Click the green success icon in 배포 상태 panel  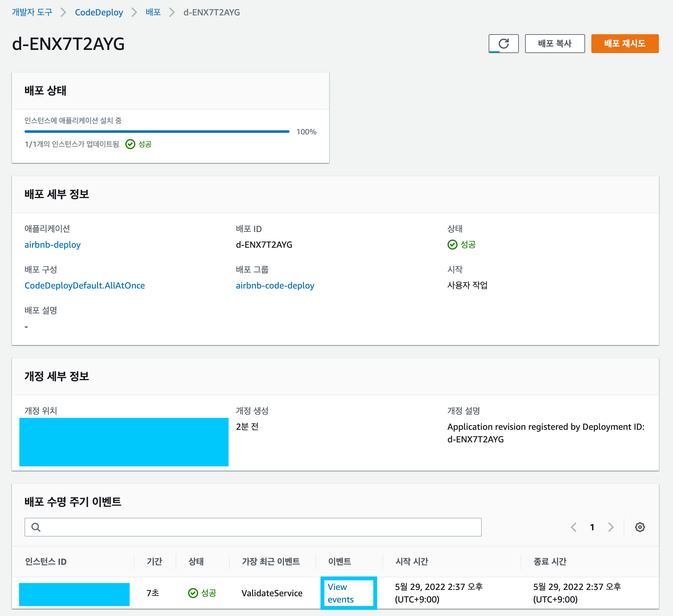130,144
